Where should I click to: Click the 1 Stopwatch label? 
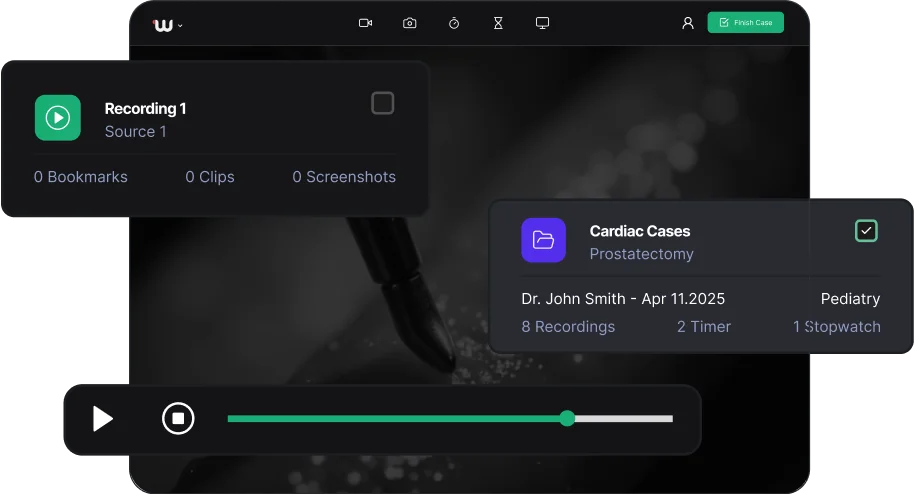[836, 327]
